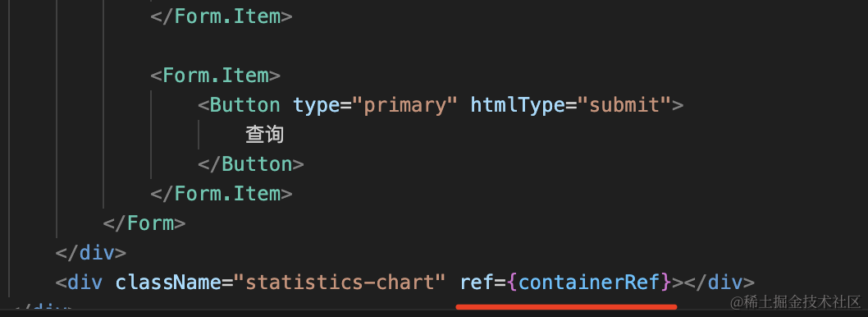Click the containerRef identifier
Screen dimensions: 868x317
(589, 283)
